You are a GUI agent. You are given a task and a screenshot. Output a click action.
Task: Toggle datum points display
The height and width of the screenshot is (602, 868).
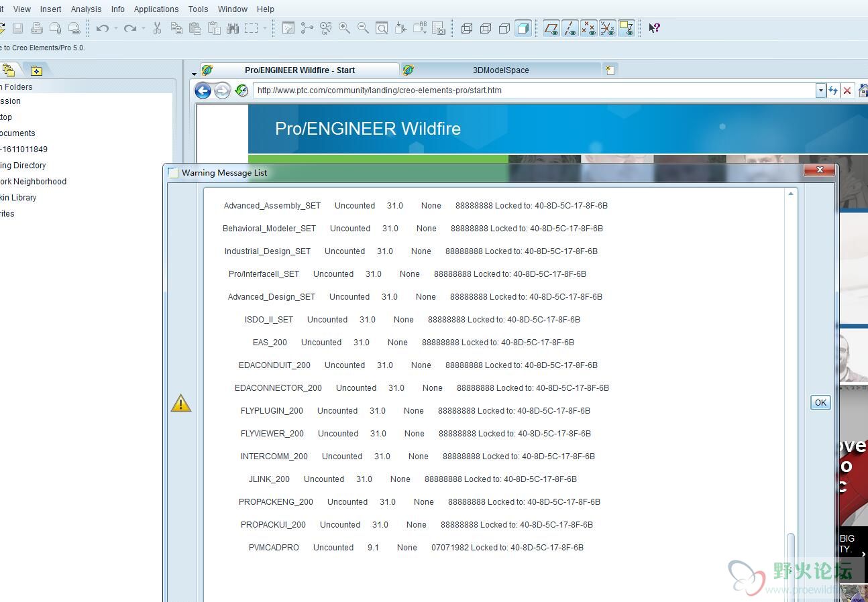pos(589,28)
